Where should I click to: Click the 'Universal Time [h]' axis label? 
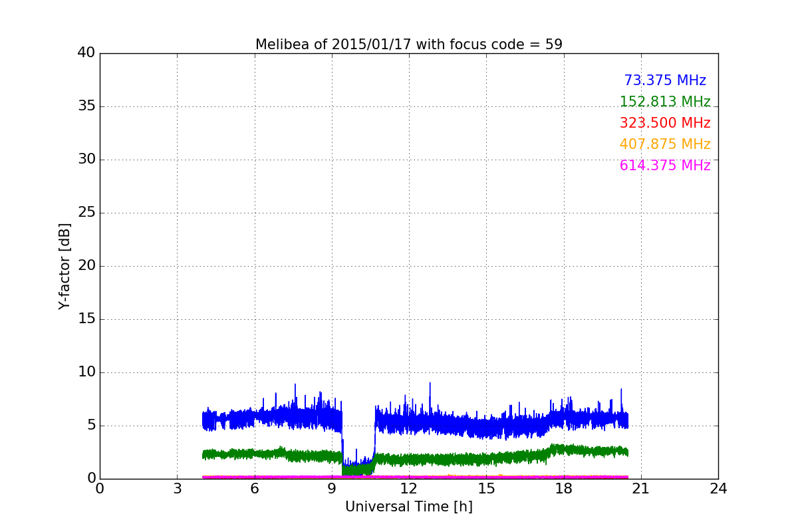pos(409,507)
